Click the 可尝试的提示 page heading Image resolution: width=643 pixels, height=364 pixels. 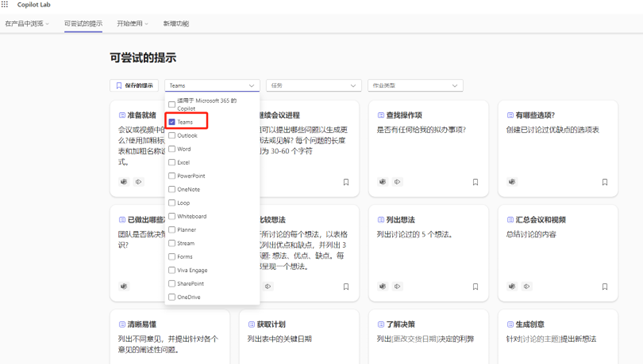pyautogui.click(x=143, y=58)
